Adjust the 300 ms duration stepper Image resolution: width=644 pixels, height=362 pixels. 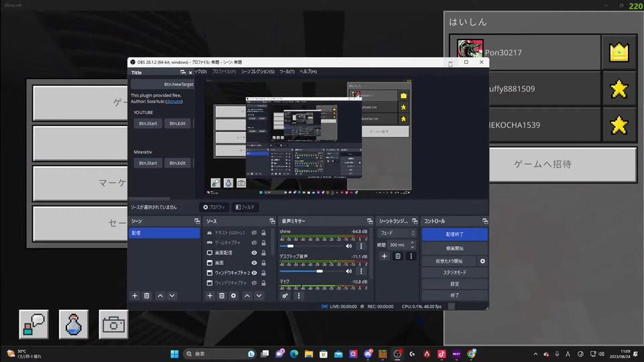[x=413, y=245]
